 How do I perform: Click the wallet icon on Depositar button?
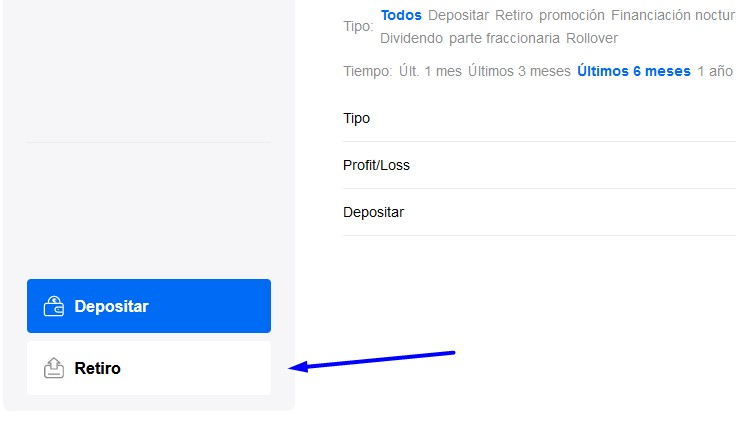pyautogui.click(x=54, y=306)
